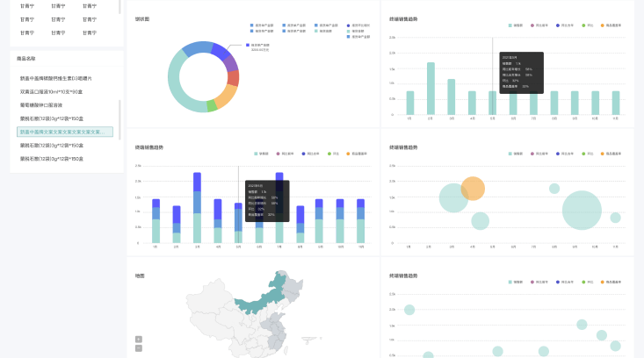This screenshot has height=358, width=644.
Task: Click the red segment of the donut chart
Action: 234,78
